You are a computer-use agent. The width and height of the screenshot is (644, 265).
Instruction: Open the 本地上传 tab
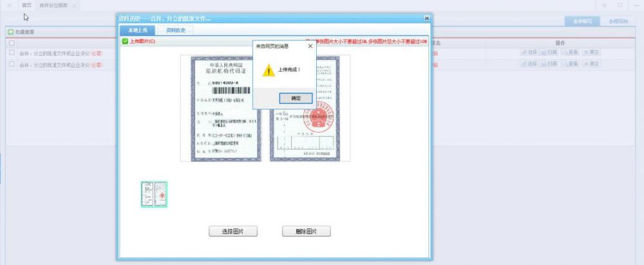tap(137, 30)
